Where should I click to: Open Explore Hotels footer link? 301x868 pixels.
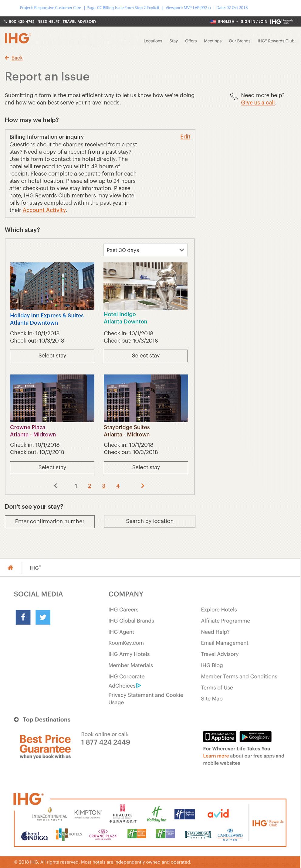click(x=219, y=610)
